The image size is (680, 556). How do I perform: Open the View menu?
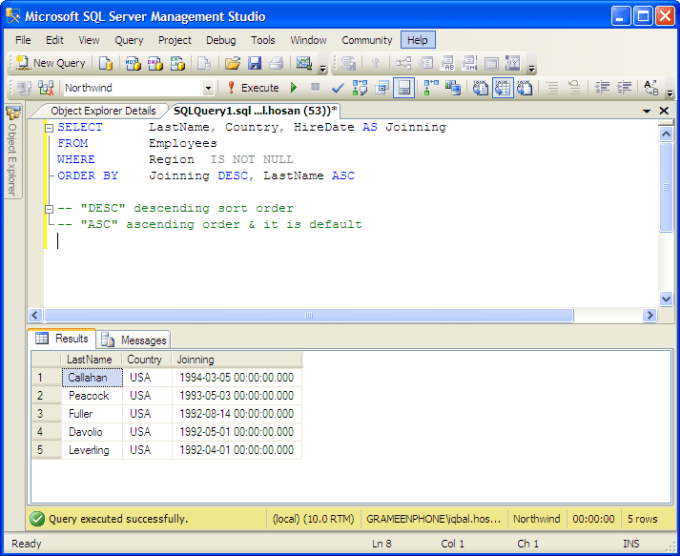(x=89, y=40)
